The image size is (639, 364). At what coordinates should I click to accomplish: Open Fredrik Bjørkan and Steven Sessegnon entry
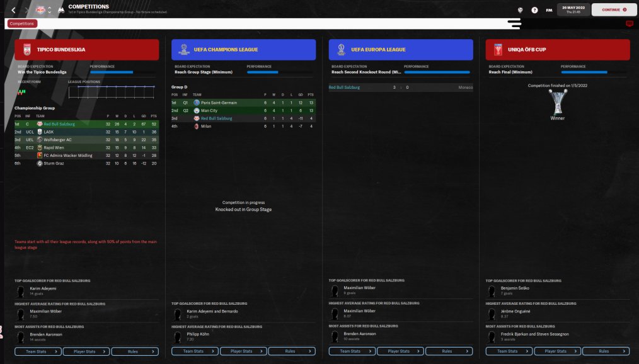click(x=534, y=334)
